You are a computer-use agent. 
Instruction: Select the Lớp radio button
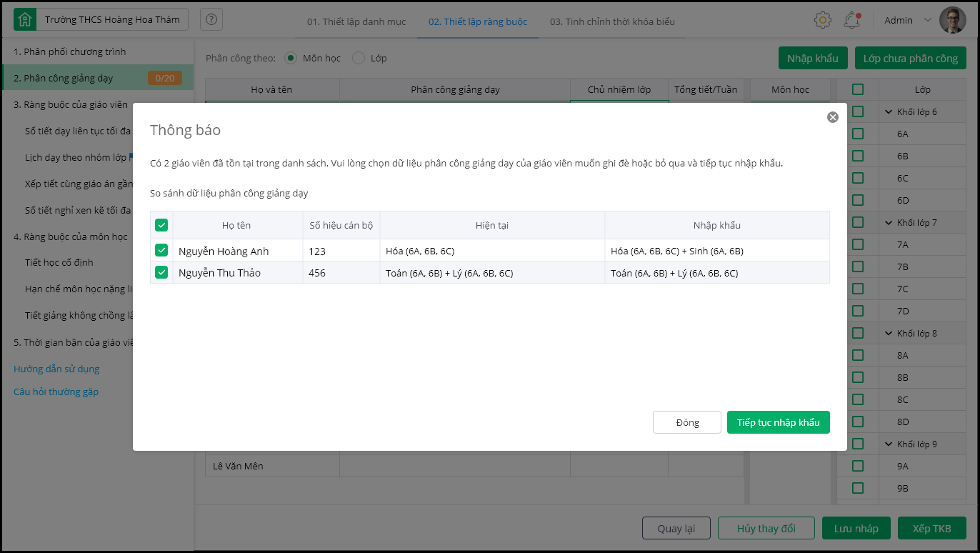(x=359, y=58)
